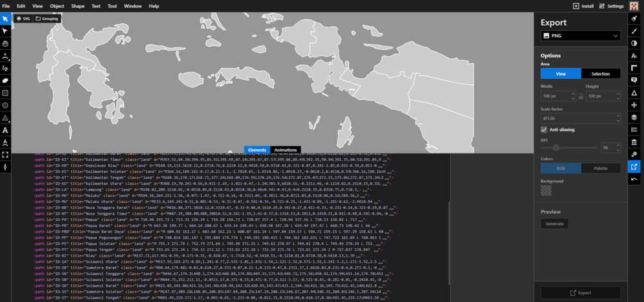
Task: Open the Text menu
Action: pyautogui.click(x=95, y=6)
